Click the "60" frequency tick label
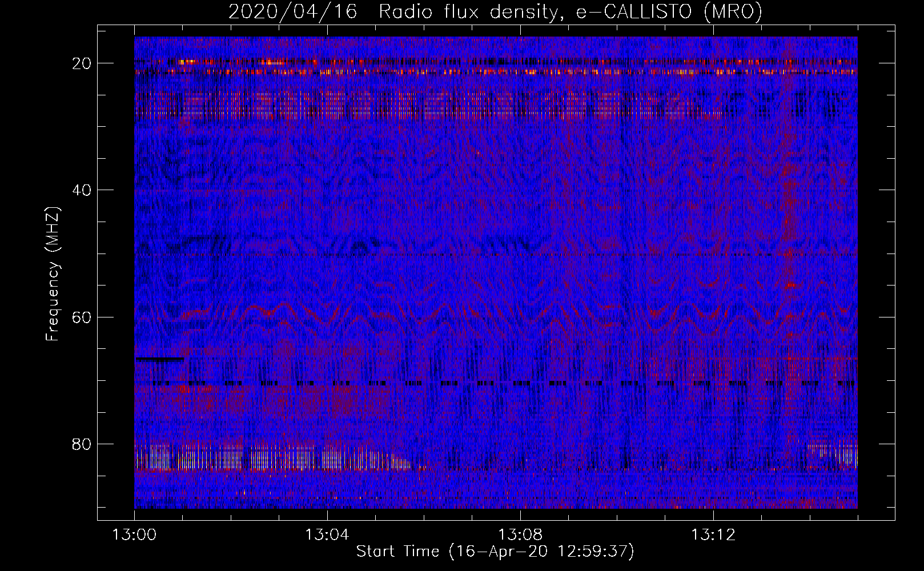924x571 pixels. point(82,317)
